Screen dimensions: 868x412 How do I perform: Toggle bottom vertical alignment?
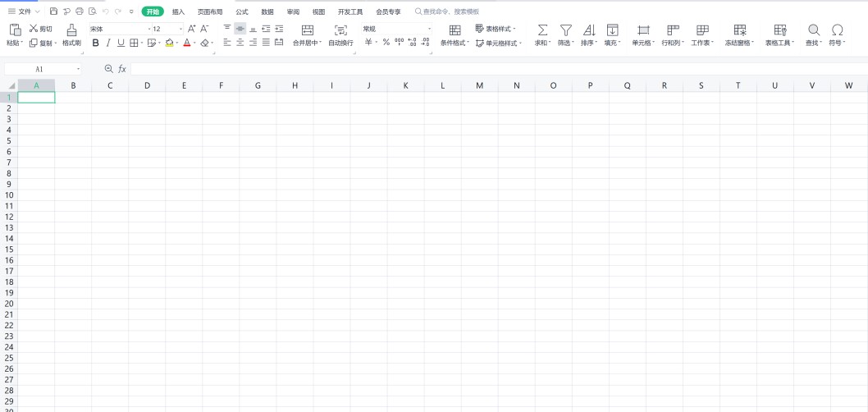click(x=253, y=29)
